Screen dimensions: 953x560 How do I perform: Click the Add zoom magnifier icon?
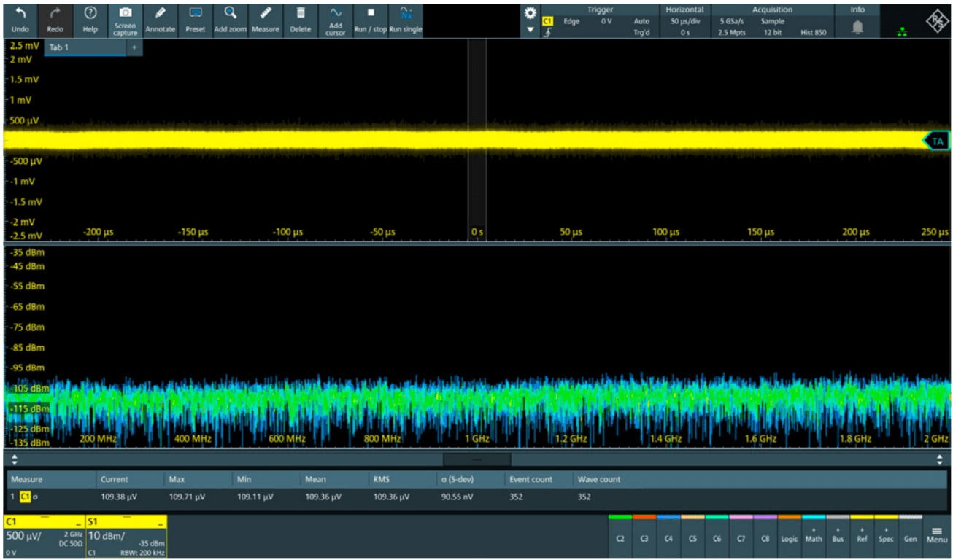(230, 15)
